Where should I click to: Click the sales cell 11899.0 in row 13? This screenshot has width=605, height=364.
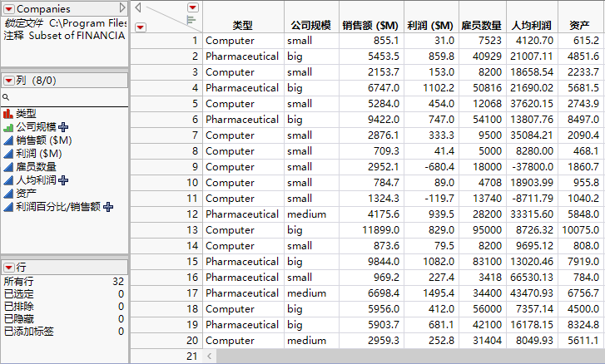pyautogui.click(x=371, y=230)
